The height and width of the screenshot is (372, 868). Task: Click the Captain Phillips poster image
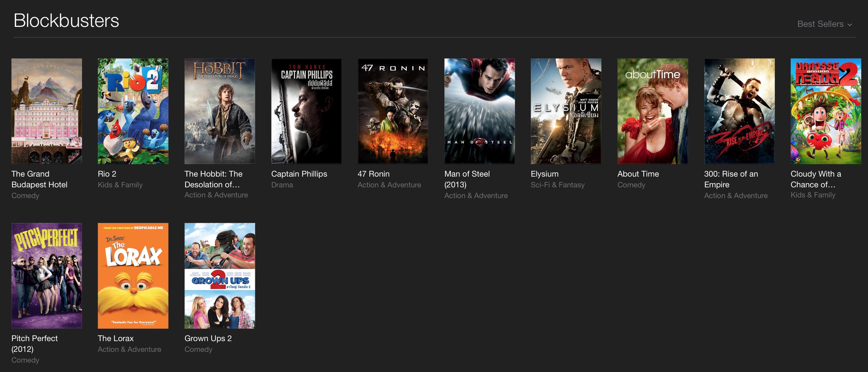[x=306, y=111]
